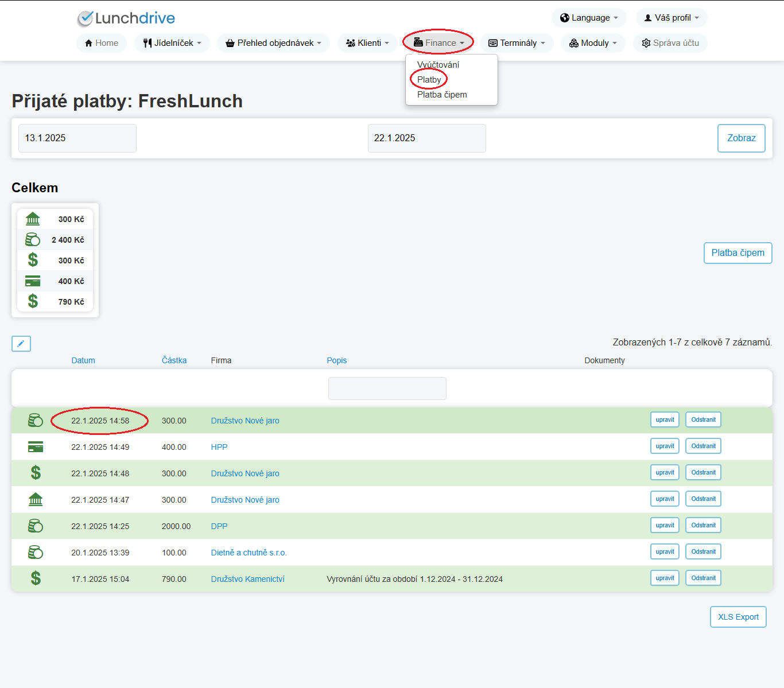Open the Jídelníček dropdown menu
This screenshot has height=688, width=784.
[172, 43]
